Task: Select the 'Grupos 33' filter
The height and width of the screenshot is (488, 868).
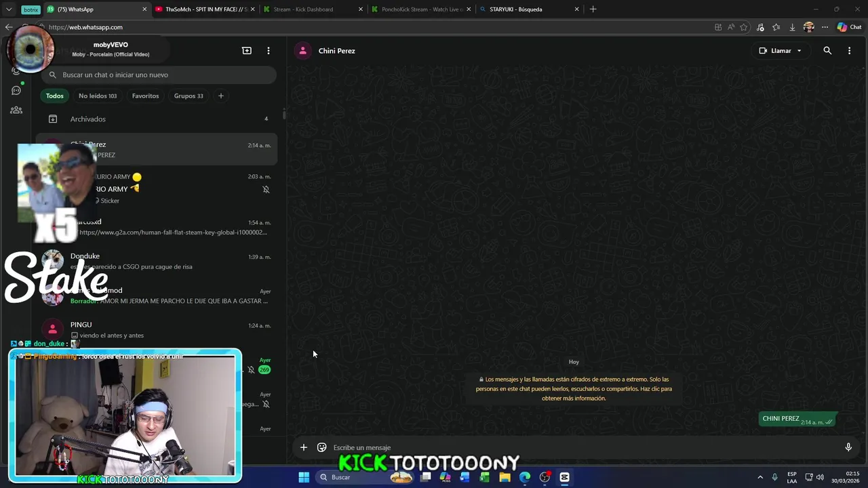Action: click(x=189, y=96)
